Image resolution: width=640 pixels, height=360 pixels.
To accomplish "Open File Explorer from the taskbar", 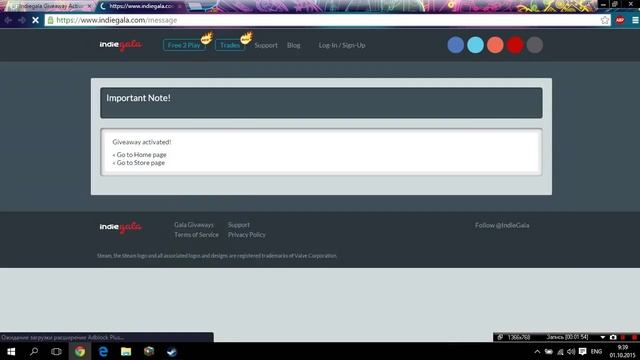I will [126, 351].
